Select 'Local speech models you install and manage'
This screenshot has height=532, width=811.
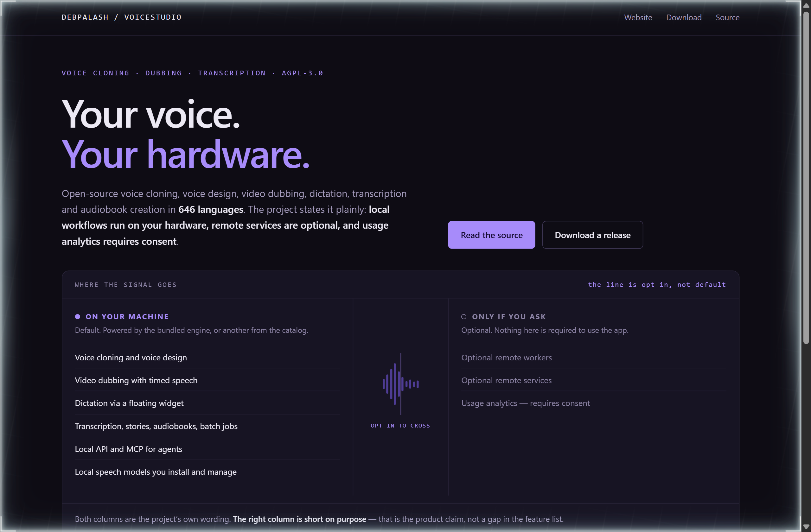tap(207, 472)
